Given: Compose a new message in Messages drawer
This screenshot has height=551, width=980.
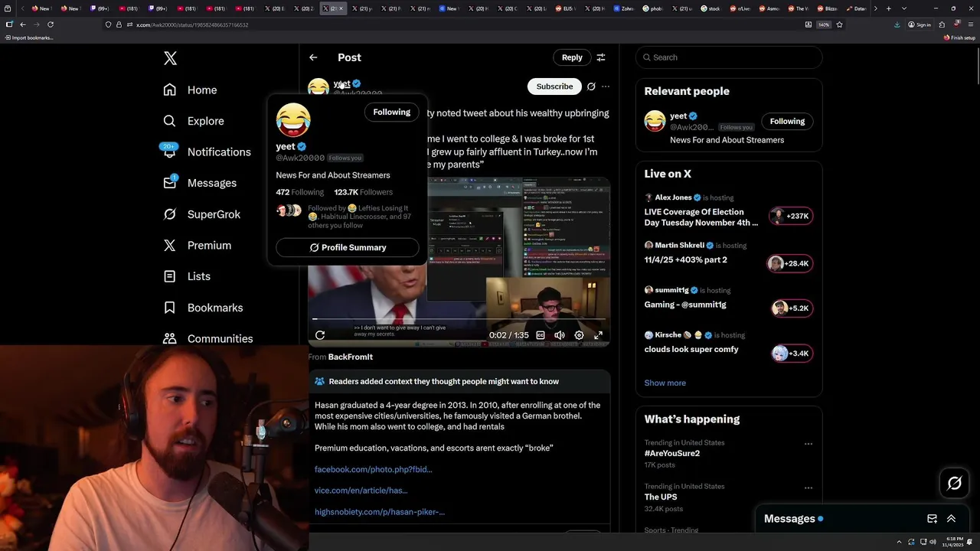Looking at the screenshot, I should (x=932, y=519).
